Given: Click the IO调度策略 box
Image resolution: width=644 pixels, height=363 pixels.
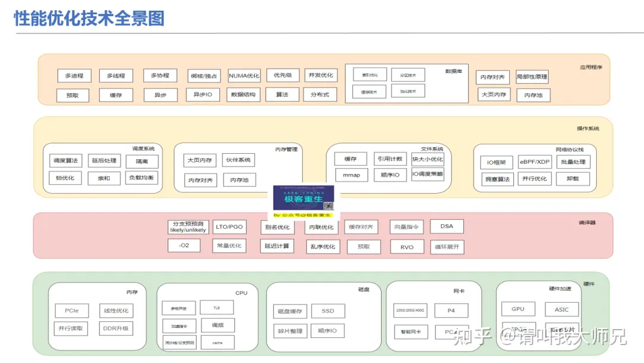Looking at the screenshot, I should pos(428,175).
